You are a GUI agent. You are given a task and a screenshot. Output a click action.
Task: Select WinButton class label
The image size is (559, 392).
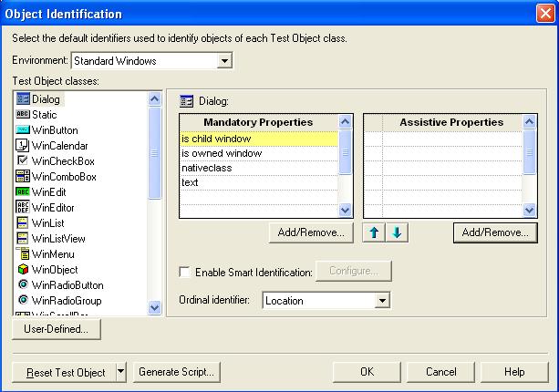[55, 130]
